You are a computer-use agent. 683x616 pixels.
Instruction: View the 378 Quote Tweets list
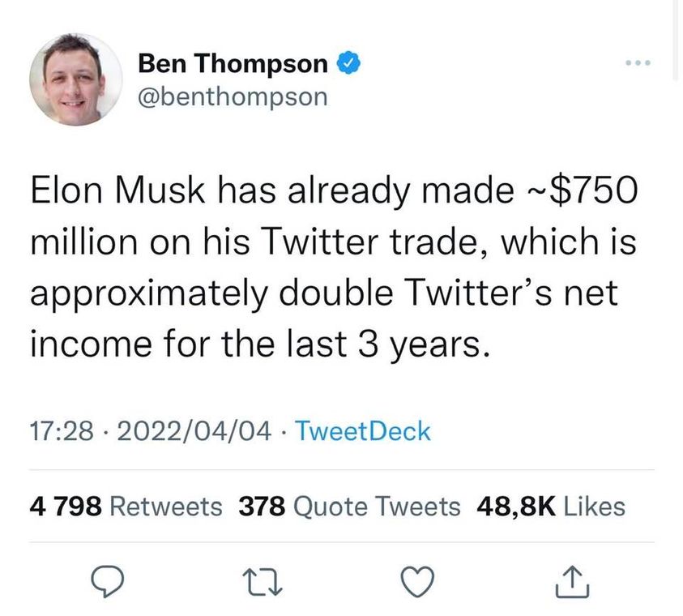pyautogui.click(x=349, y=507)
